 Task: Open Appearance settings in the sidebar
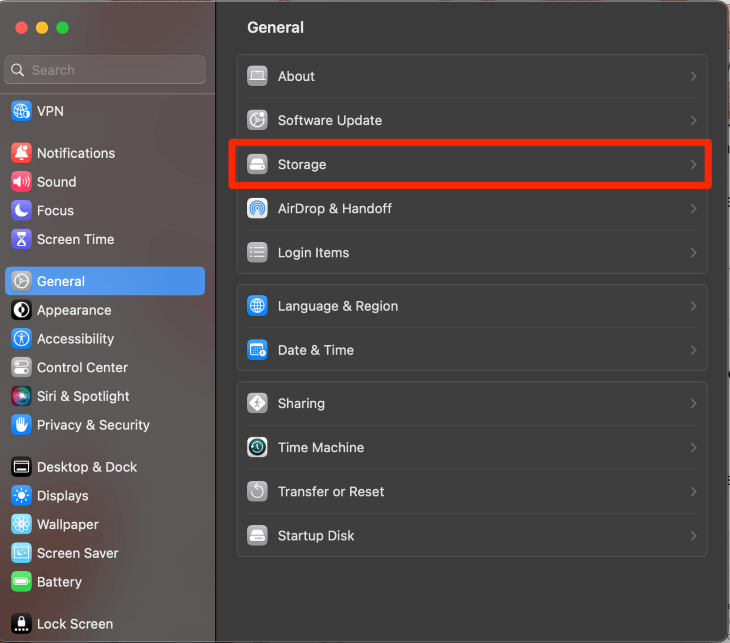click(74, 310)
